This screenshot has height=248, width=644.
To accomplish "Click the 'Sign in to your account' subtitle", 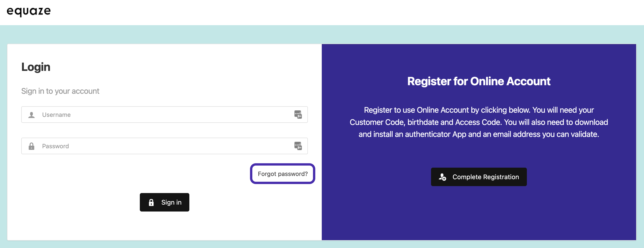I will (x=60, y=91).
